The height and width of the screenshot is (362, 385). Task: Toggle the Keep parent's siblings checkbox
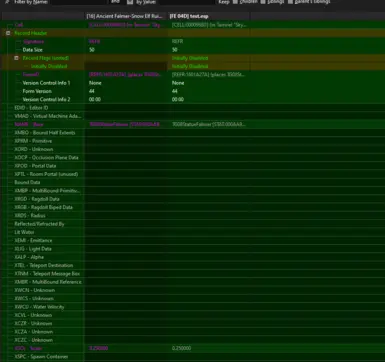click(x=290, y=2)
